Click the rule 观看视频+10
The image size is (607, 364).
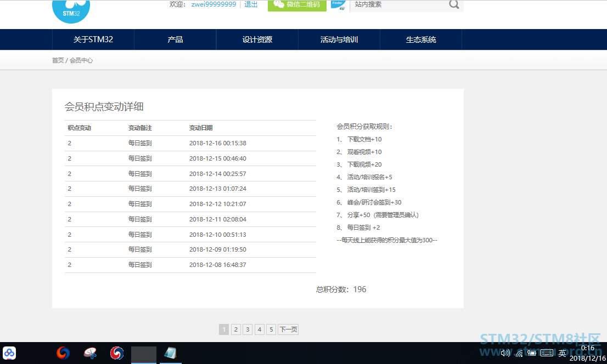364,152
